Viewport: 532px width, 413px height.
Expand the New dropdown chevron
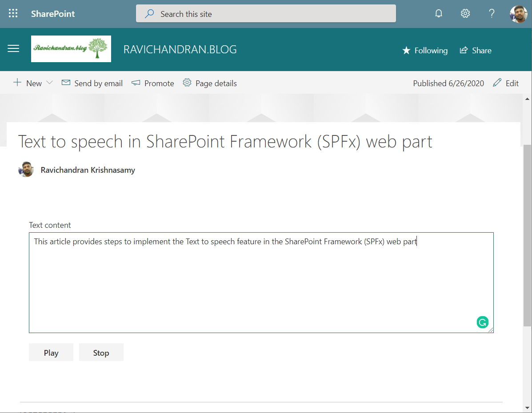pyautogui.click(x=49, y=83)
